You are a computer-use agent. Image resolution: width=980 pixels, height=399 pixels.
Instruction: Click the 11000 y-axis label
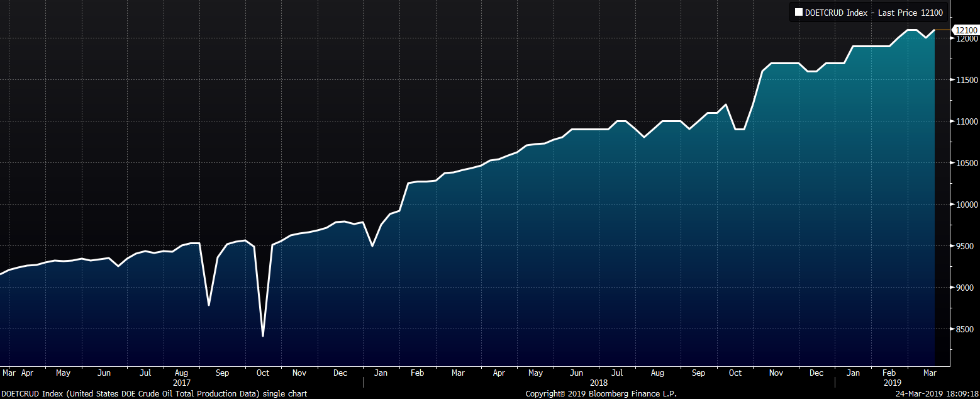click(966, 121)
